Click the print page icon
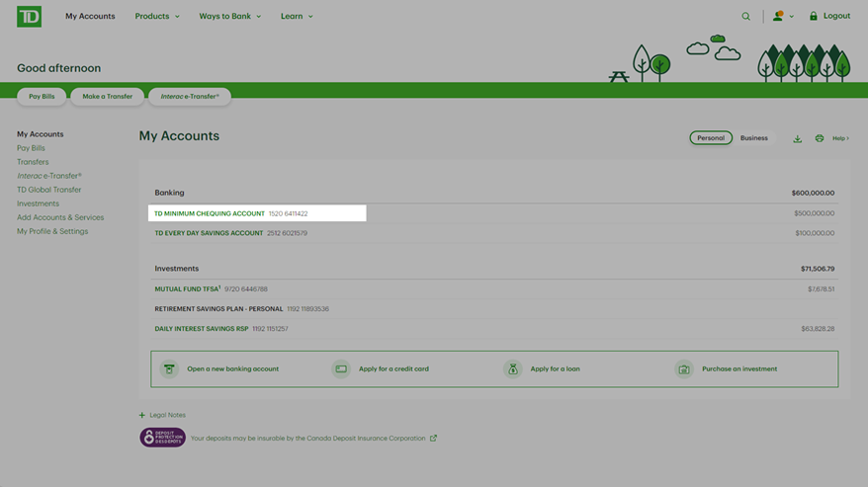Image resolution: width=868 pixels, height=487 pixels. 819,138
